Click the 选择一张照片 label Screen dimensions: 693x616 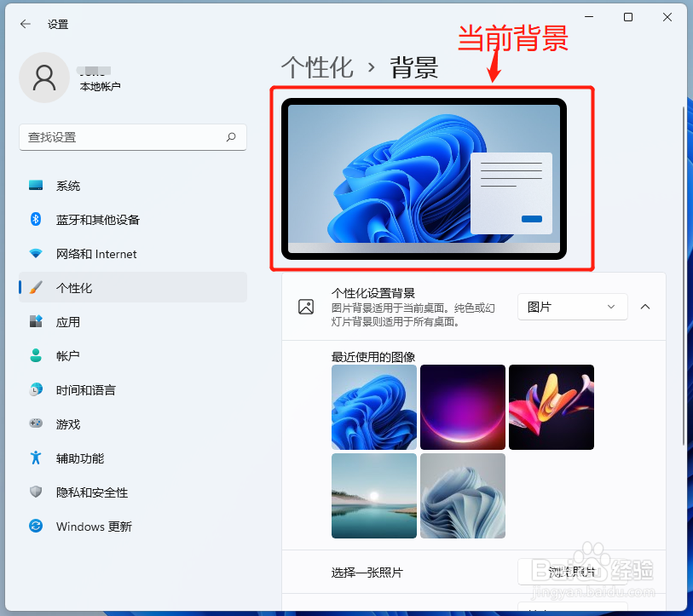[x=367, y=573]
